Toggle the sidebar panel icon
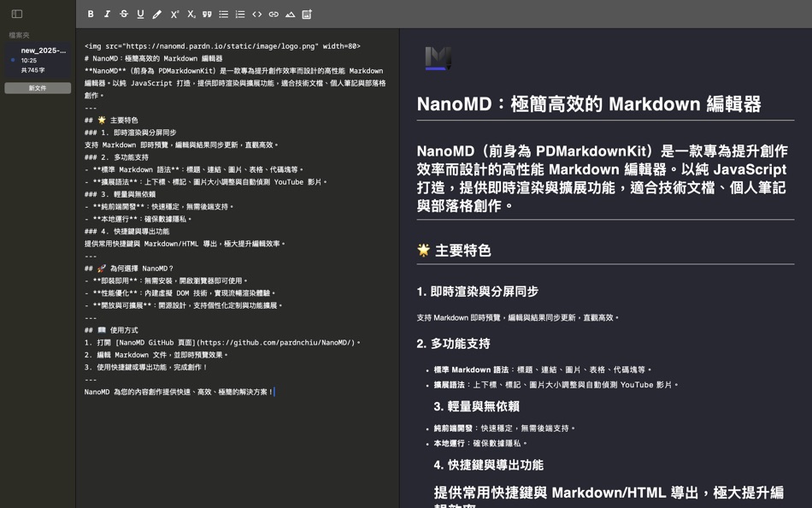The image size is (812, 508). coord(17,14)
